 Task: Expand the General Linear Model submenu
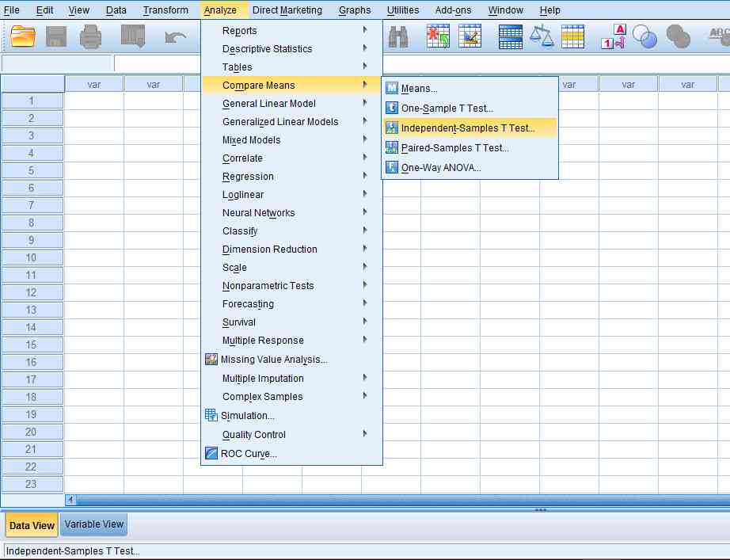coord(292,104)
